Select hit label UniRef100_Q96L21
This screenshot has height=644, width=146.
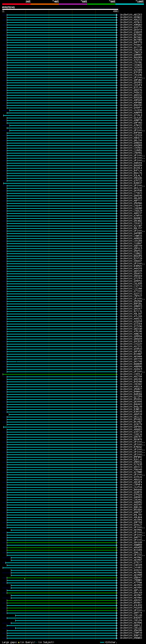(131, 552)
